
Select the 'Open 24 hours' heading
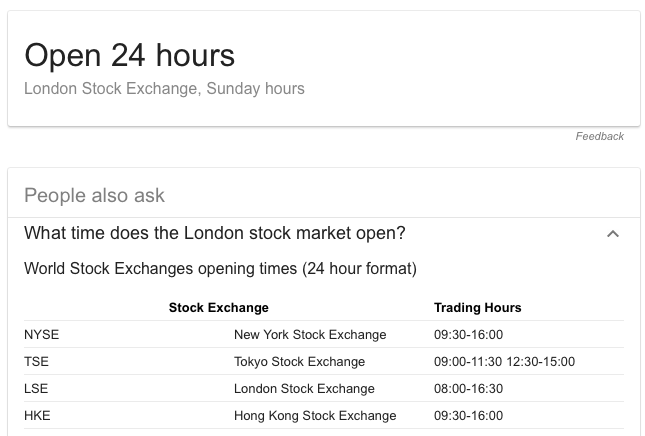(x=130, y=55)
